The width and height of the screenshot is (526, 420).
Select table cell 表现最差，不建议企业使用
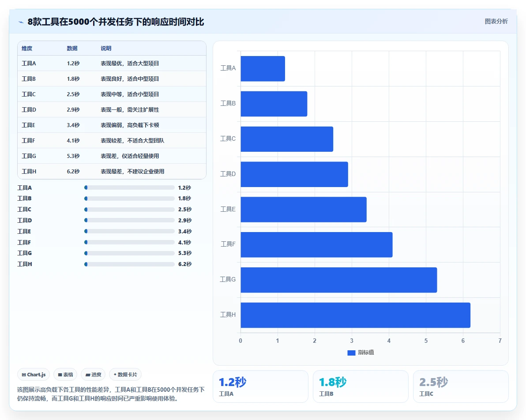pyautogui.click(x=132, y=172)
